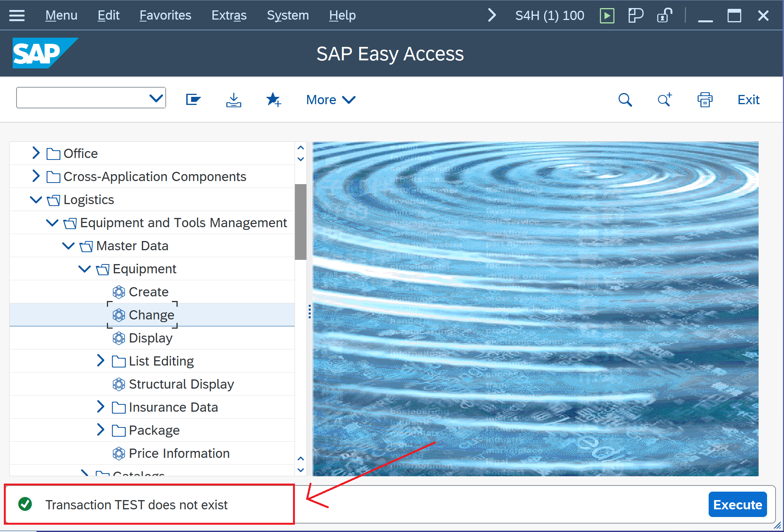Expand the Insurance Data folder
This screenshot has width=784, height=532.
point(101,407)
